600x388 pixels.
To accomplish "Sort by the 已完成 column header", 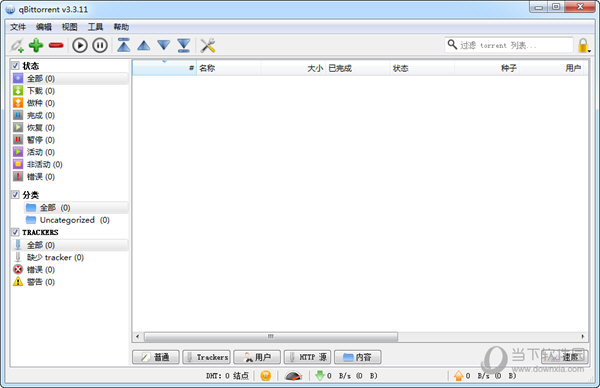I will click(357, 68).
